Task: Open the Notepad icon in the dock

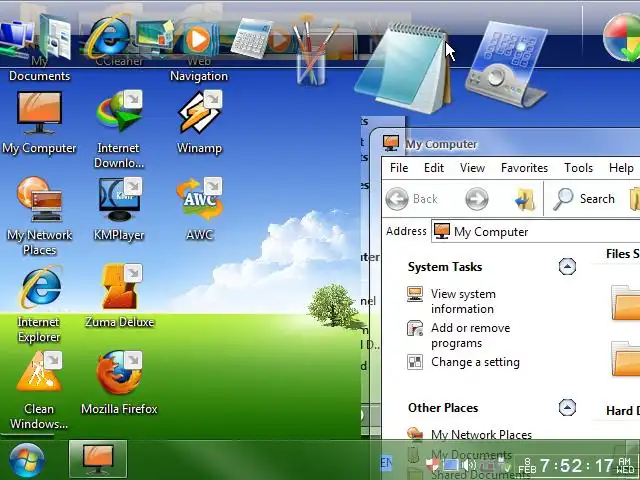Action: pos(404,67)
